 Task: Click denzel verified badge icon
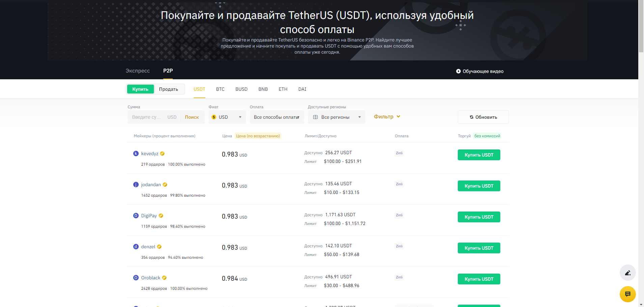[159, 247]
